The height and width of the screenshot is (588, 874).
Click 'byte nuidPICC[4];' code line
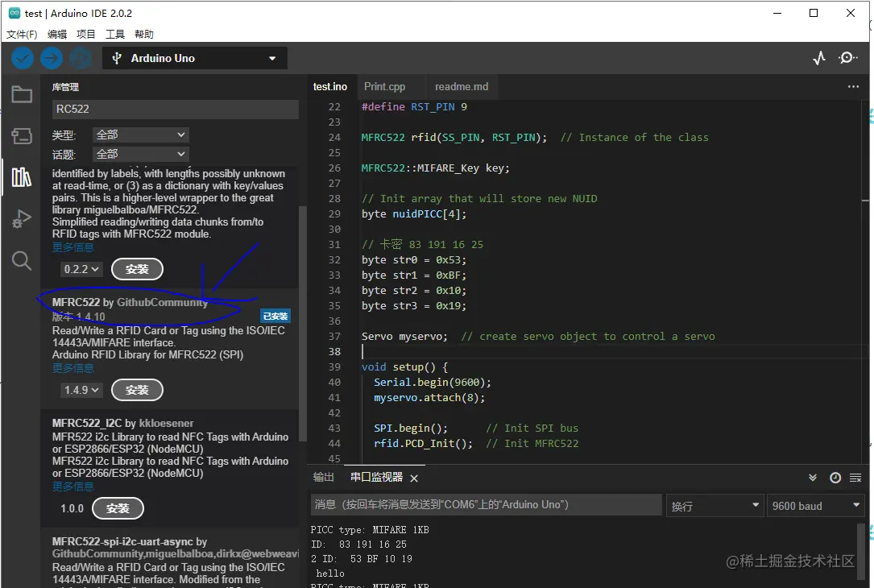click(x=414, y=214)
